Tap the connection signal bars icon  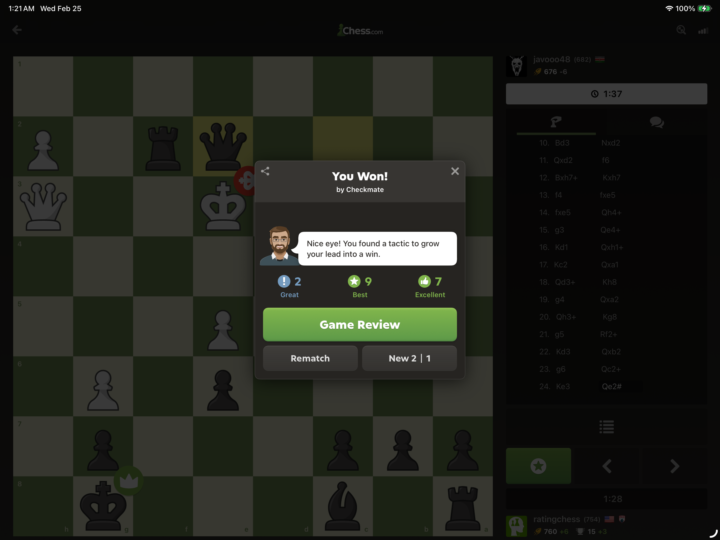click(x=703, y=30)
